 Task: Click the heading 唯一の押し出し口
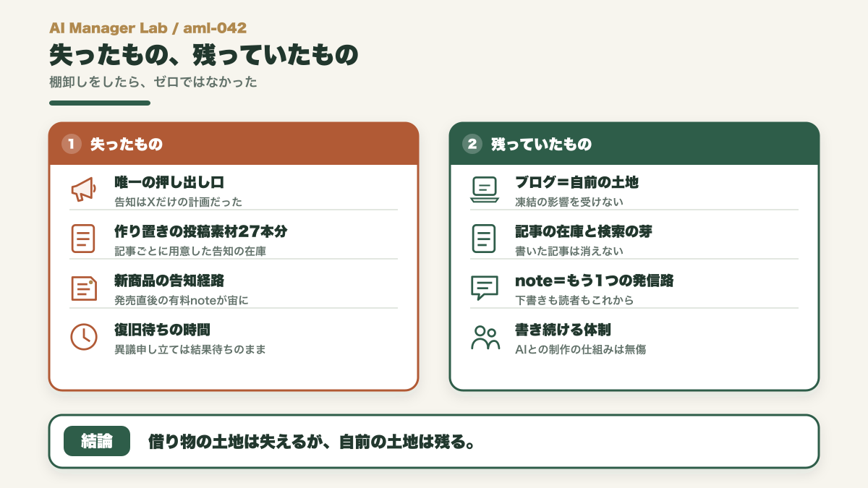pos(169,182)
